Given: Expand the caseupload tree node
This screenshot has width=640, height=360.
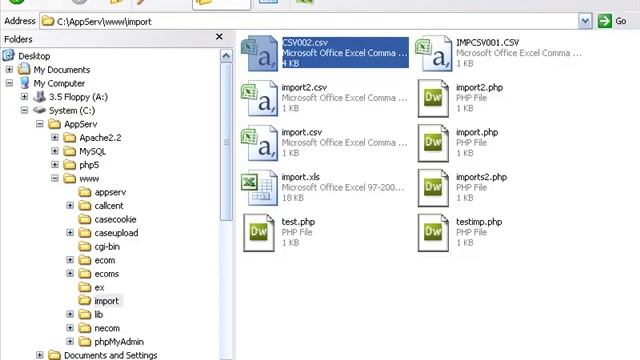Looking at the screenshot, I should 70,233.
